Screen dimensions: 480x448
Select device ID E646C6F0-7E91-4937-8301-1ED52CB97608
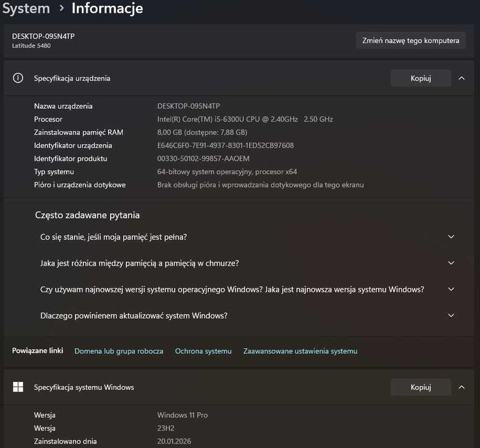click(x=225, y=145)
